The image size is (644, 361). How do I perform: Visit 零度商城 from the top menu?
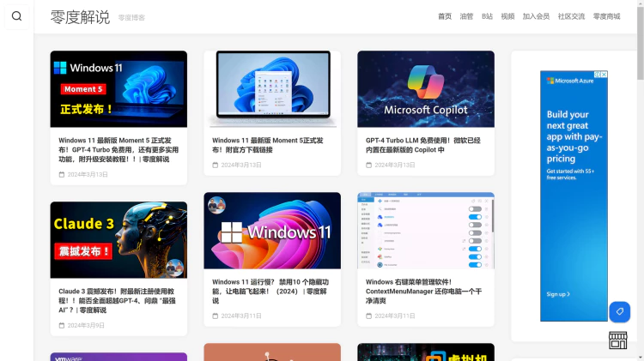(x=606, y=16)
